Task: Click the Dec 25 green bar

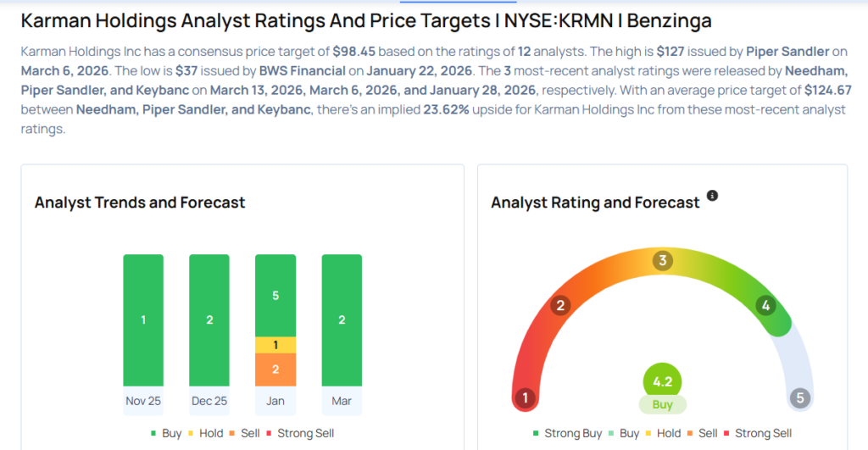Action: tap(209, 319)
